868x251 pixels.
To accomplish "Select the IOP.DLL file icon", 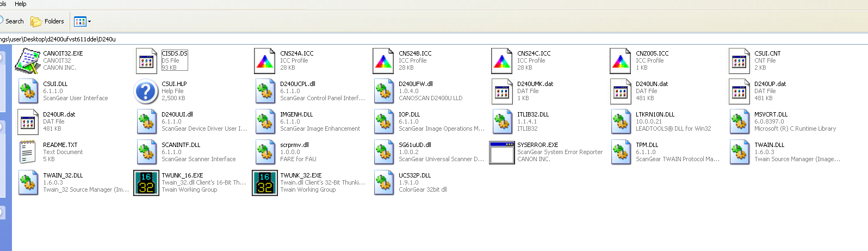I will pos(383,122).
